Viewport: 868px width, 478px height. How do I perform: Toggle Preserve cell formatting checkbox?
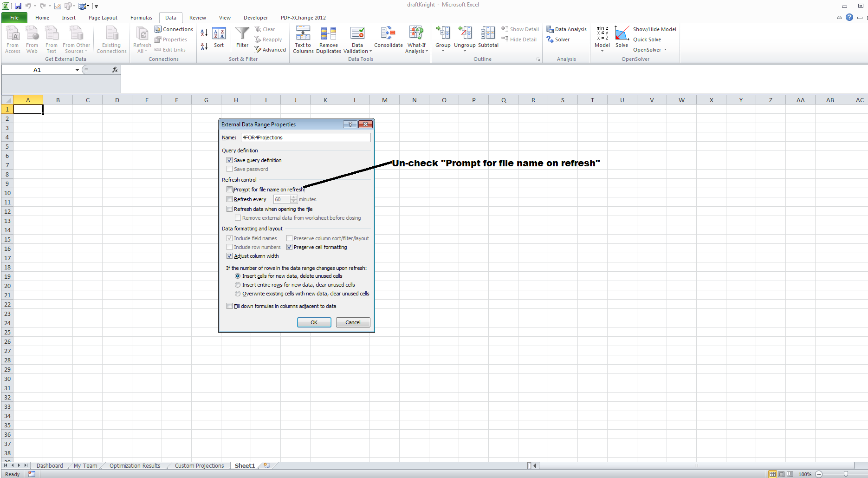(x=289, y=247)
